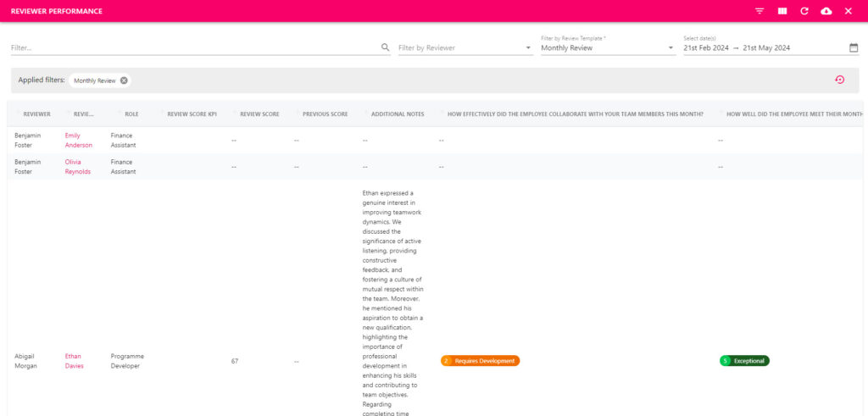Click the Applied filters label
The width and height of the screenshot is (868, 416).
[x=42, y=80]
